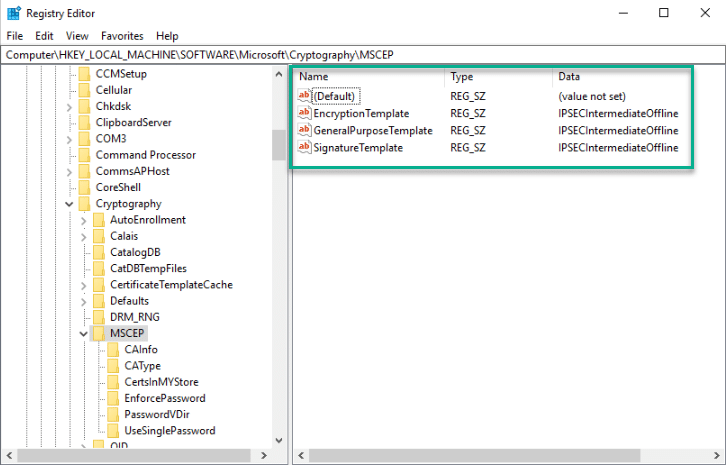This screenshot has width=726, height=465.
Task: Expand the CertificateTemplateCache key
Action: [x=83, y=285]
